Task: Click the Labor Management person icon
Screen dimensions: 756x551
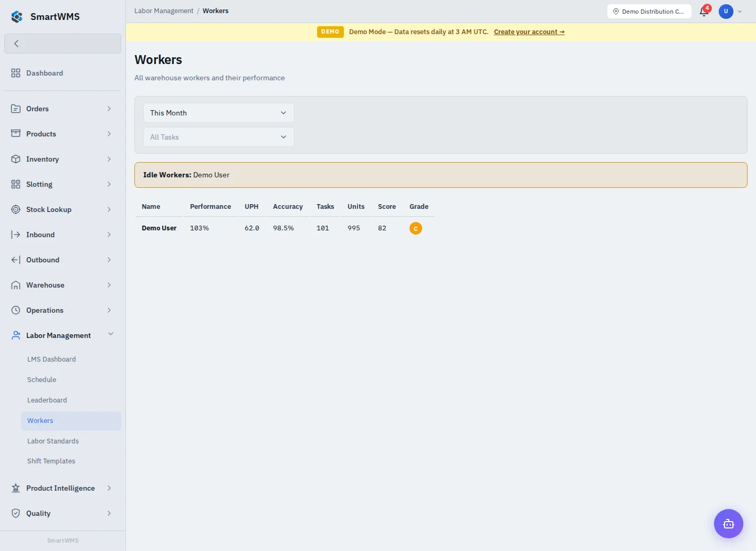Action: (x=16, y=335)
